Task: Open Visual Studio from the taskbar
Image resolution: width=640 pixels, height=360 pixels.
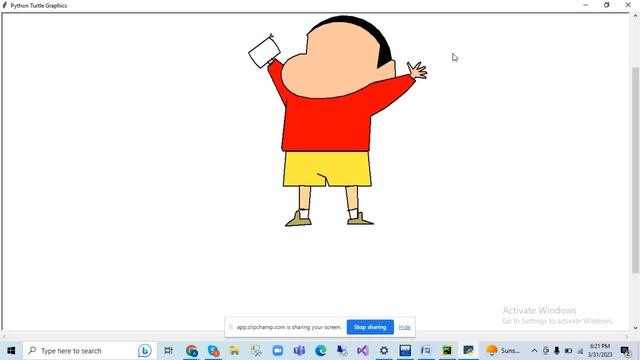Action: (x=362, y=351)
